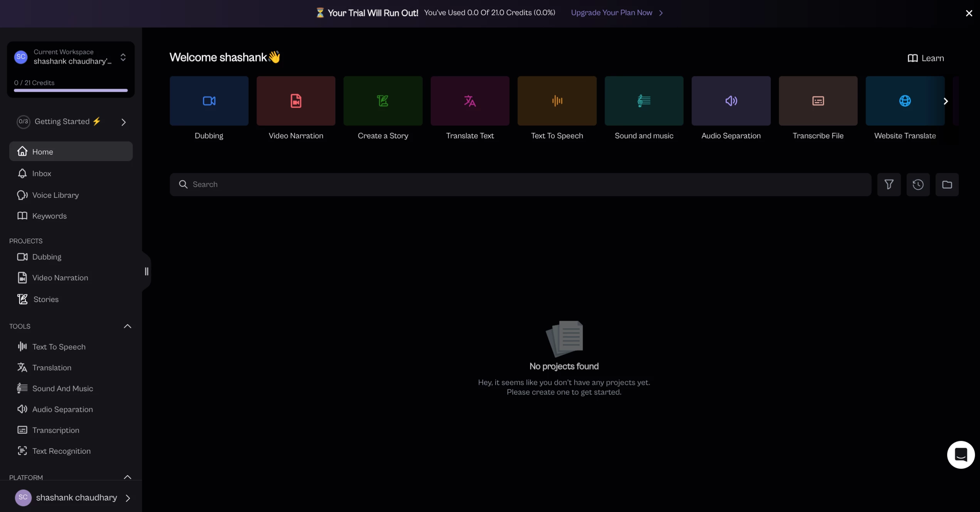Viewport: 980px width, 512px height.
Task: Open project filter options
Action: [x=889, y=184]
